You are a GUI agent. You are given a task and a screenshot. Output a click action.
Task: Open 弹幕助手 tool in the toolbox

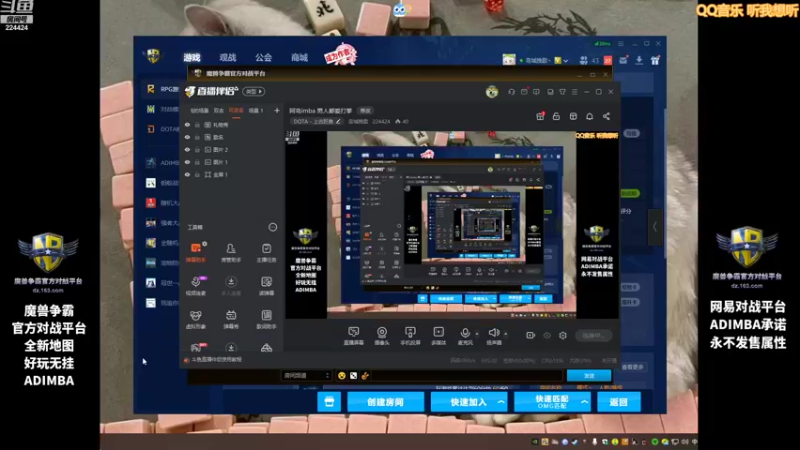click(195, 252)
